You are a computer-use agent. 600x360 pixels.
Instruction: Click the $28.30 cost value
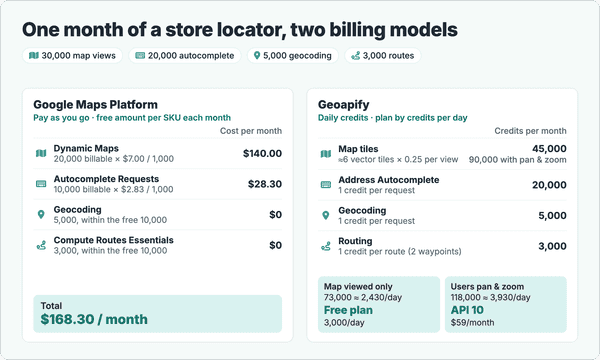265,184
